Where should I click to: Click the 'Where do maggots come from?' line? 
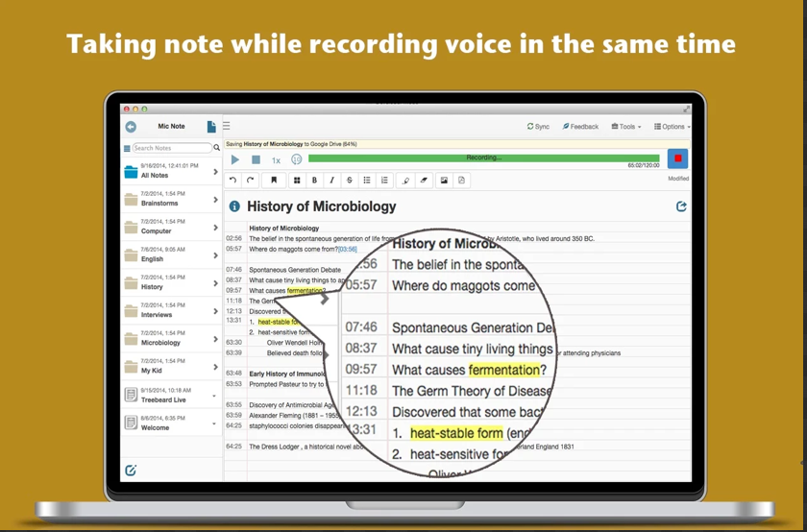[293, 249]
